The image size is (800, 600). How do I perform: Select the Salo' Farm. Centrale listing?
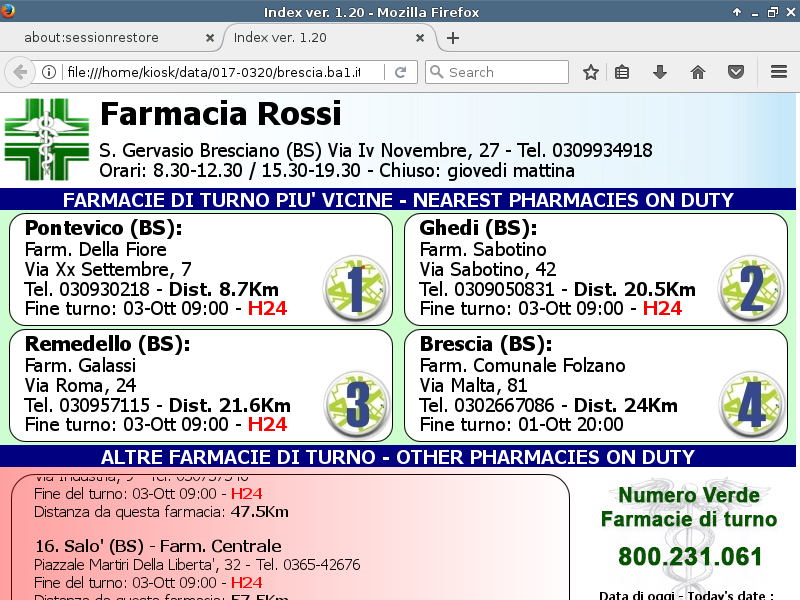pyautogui.click(x=158, y=546)
